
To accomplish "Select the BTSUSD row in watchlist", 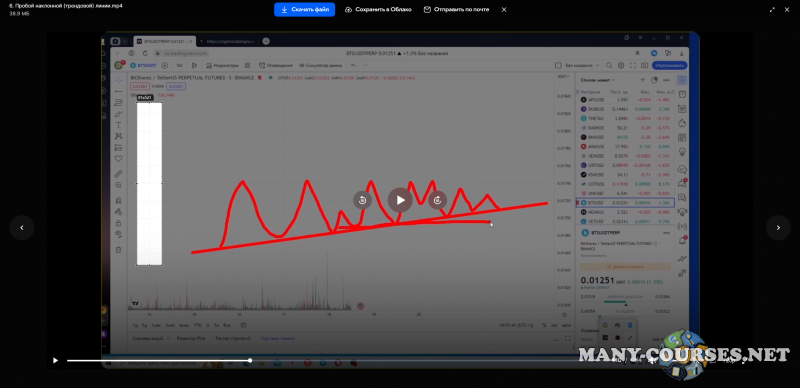I will coord(625,203).
